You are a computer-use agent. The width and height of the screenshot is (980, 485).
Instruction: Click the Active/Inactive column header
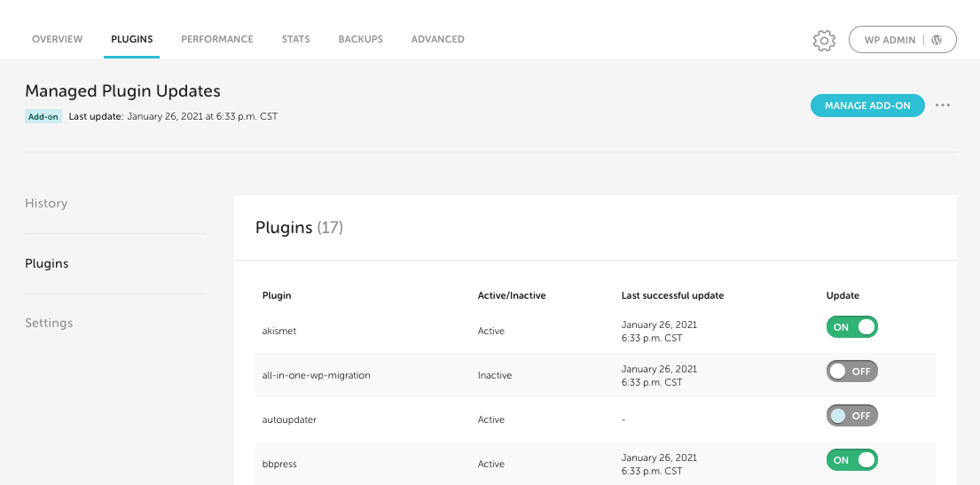coord(511,295)
